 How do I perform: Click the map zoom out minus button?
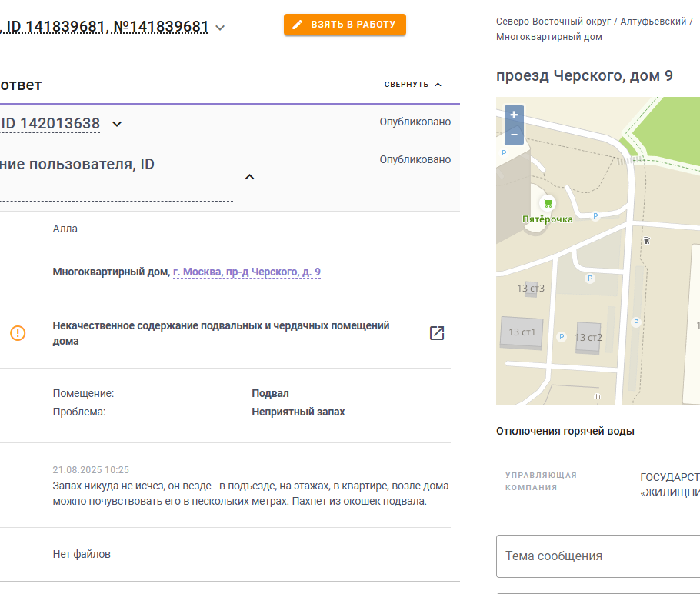pyautogui.click(x=514, y=135)
